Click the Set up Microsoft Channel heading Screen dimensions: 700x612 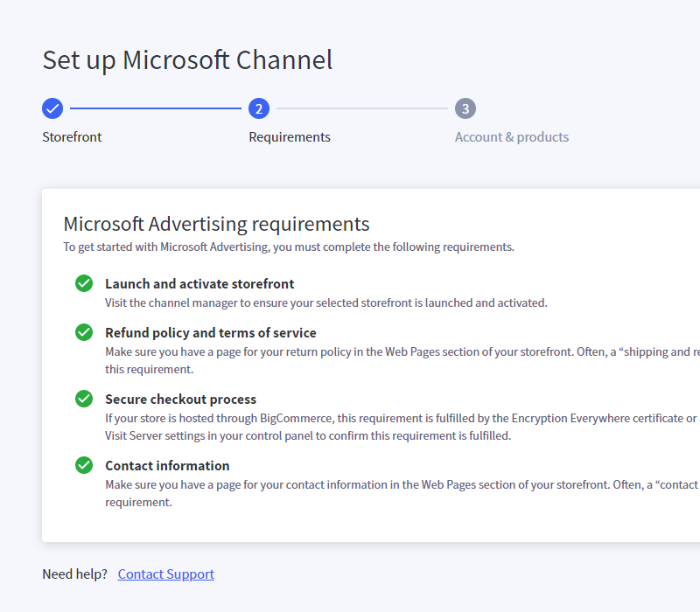(187, 60)
